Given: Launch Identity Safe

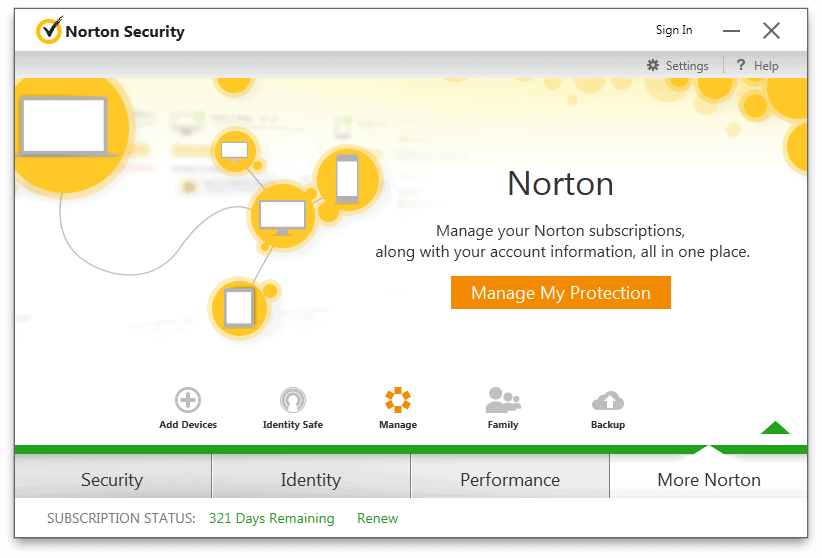Looking at the screenshot, I should click(293, 400).
